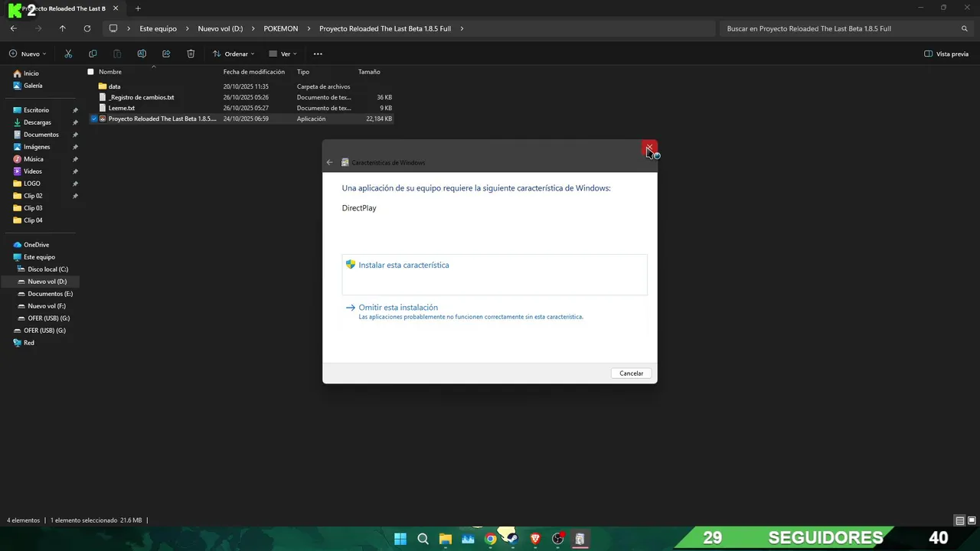Uncheck the Proyecto Reloaded application file checkbox
The image size is (980, 551).
[94, 119]
